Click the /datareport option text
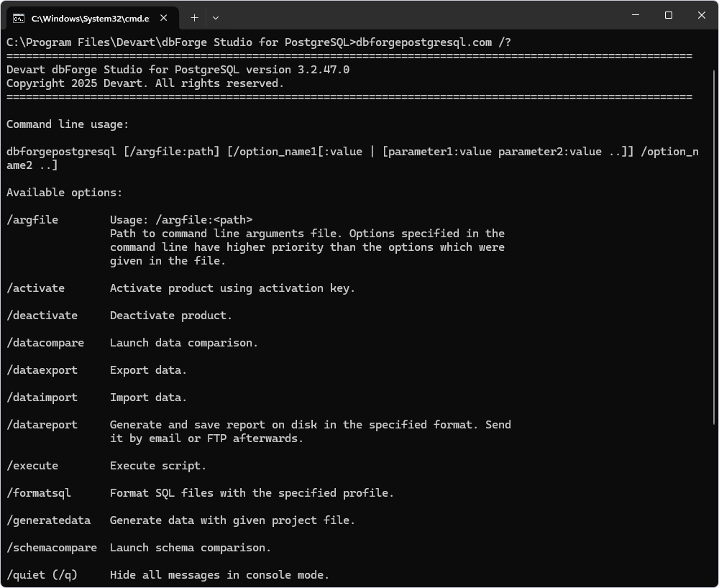The width and height of the screenshot is (719, 588). pos(42,425)
